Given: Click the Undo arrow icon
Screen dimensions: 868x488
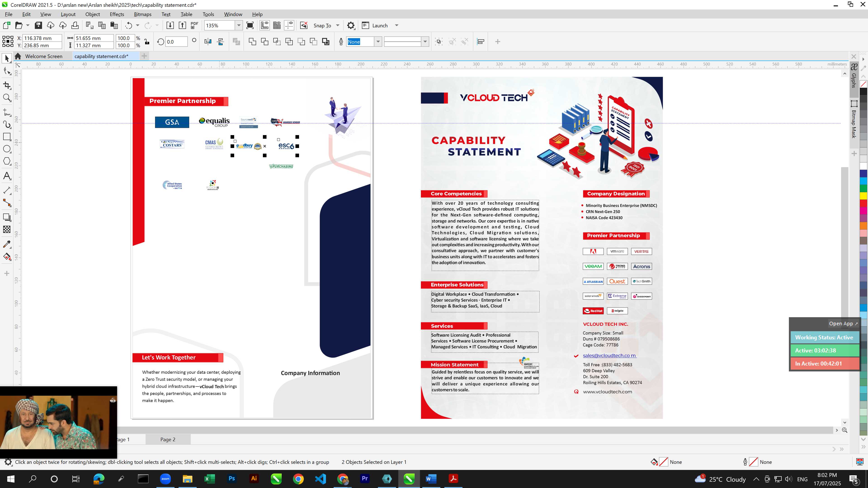Looking at the screenshot, I should click(128, 25).
